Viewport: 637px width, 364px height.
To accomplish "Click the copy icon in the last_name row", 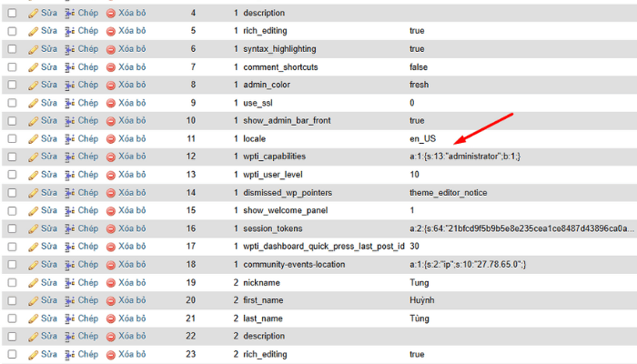I will pos(70,318).
